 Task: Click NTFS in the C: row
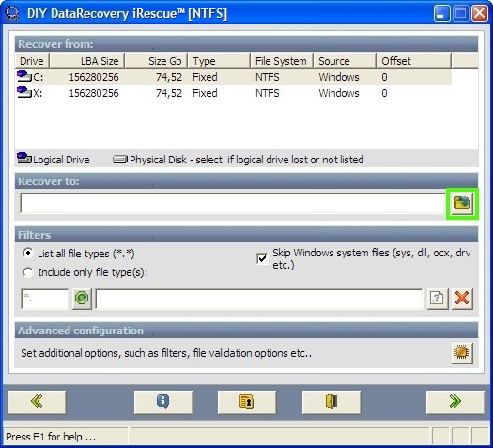(268, 77)
